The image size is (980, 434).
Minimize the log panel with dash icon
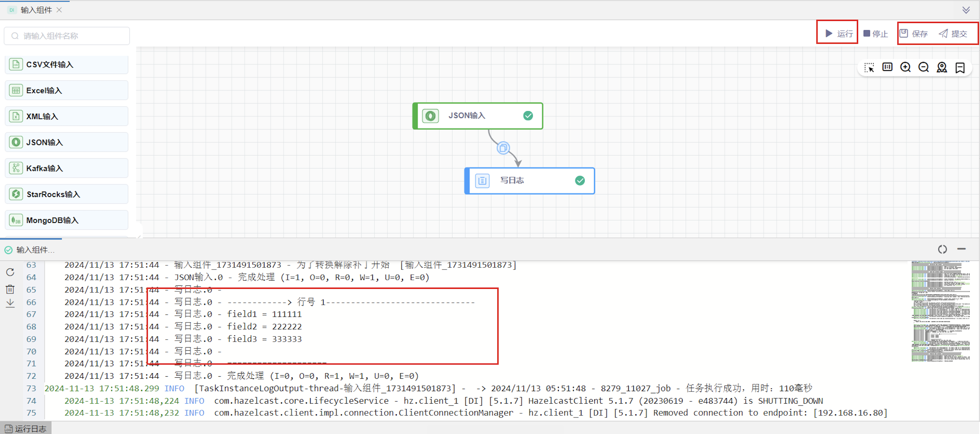[x=961, y=249]
